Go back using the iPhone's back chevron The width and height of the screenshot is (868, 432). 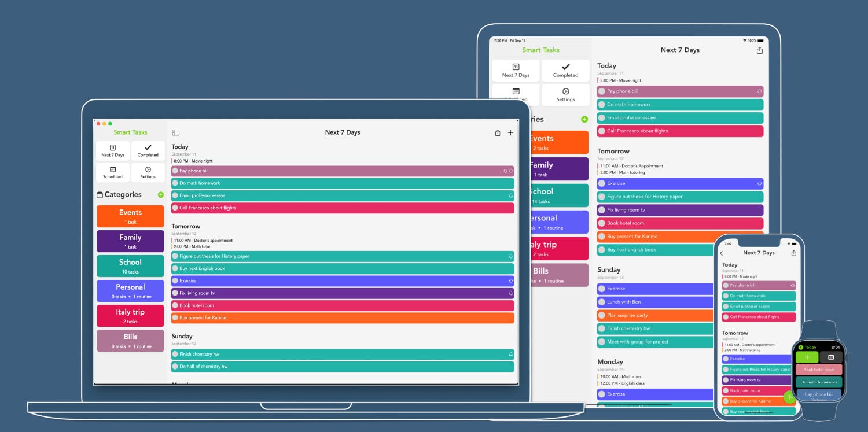(722, 253)
